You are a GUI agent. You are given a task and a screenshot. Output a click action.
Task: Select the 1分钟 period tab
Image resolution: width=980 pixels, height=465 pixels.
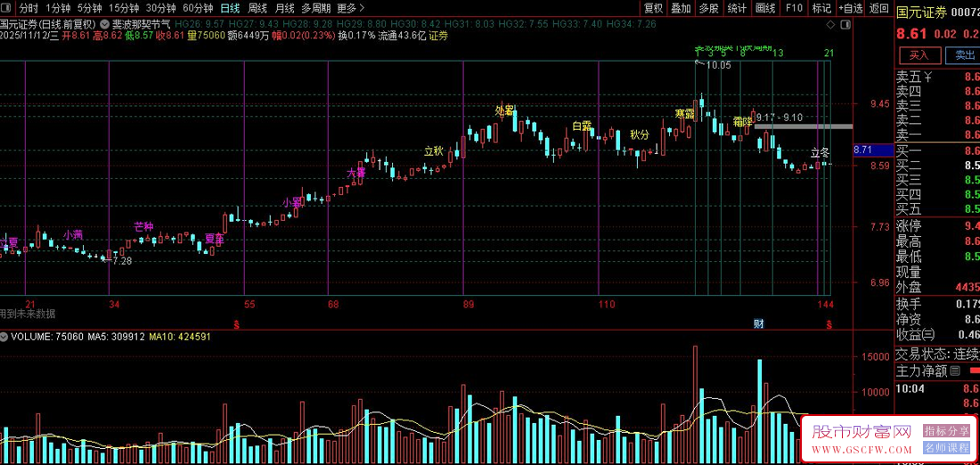tap(58, 9)
